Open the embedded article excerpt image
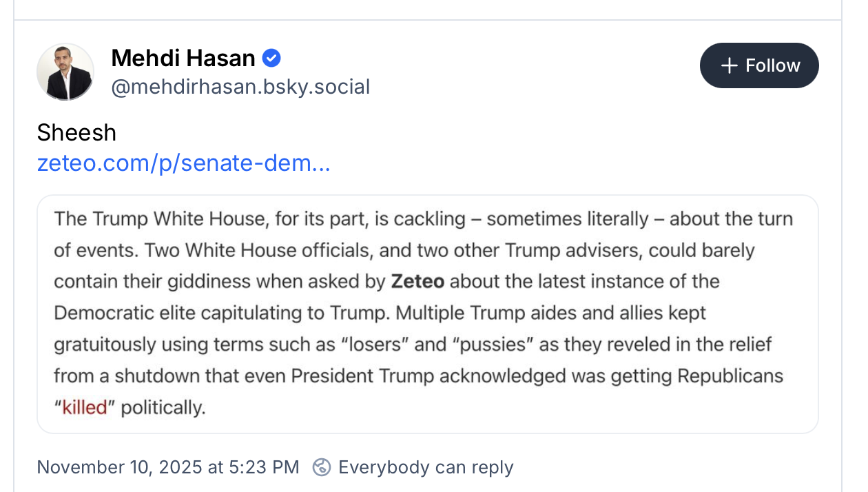868x492 pixels. click(427, 314)
